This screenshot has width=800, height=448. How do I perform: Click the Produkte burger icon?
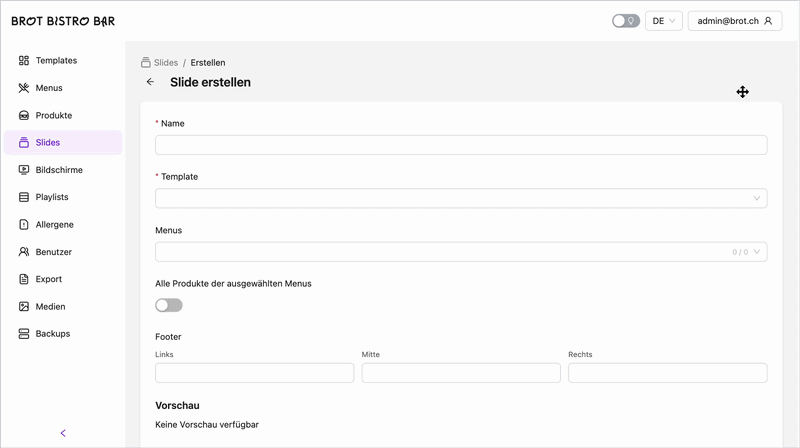click(x=23, y=115)
